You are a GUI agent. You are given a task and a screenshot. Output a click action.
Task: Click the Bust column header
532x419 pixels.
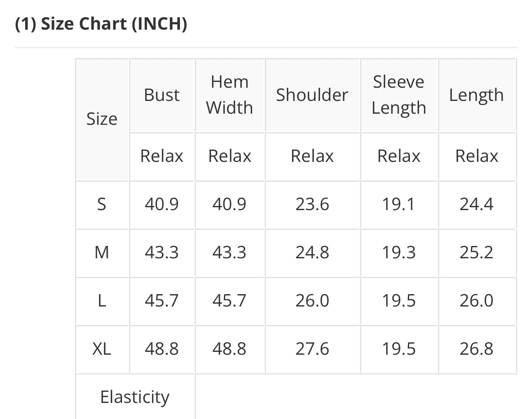tap(162, 95)
